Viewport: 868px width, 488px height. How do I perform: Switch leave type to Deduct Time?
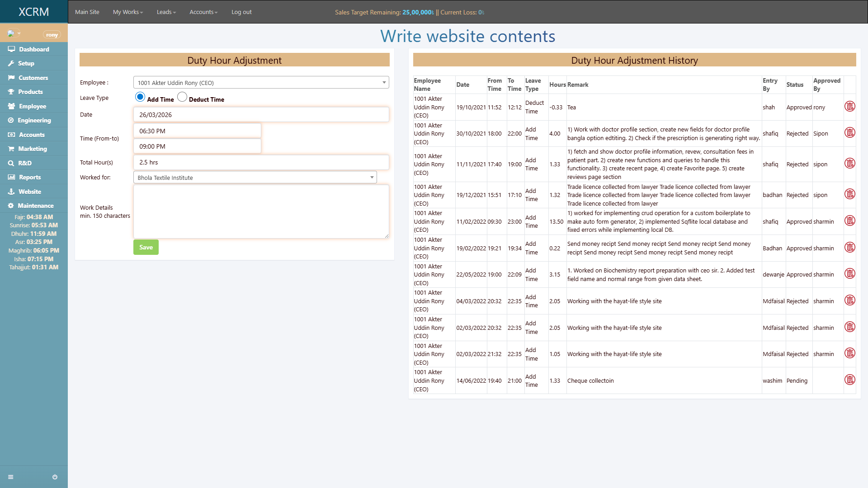pyautogui.click(x=182, y=96)
